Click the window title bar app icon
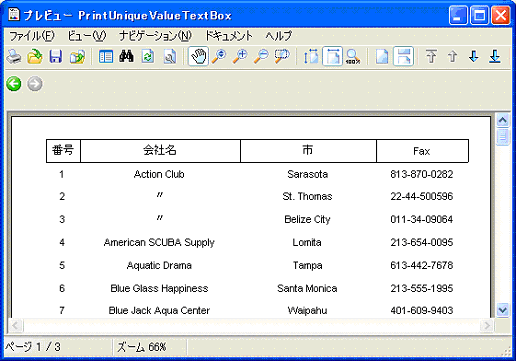 point(14,15)
